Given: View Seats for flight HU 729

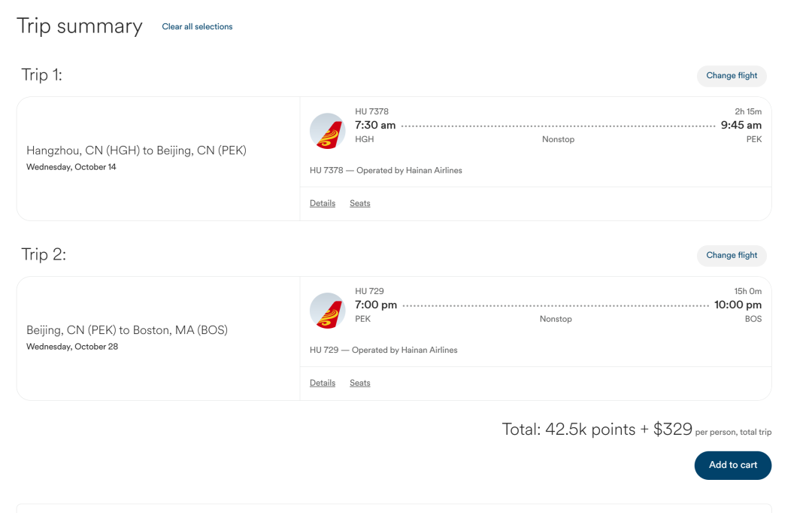Looking at the screenshot, I should pos(360,383).
